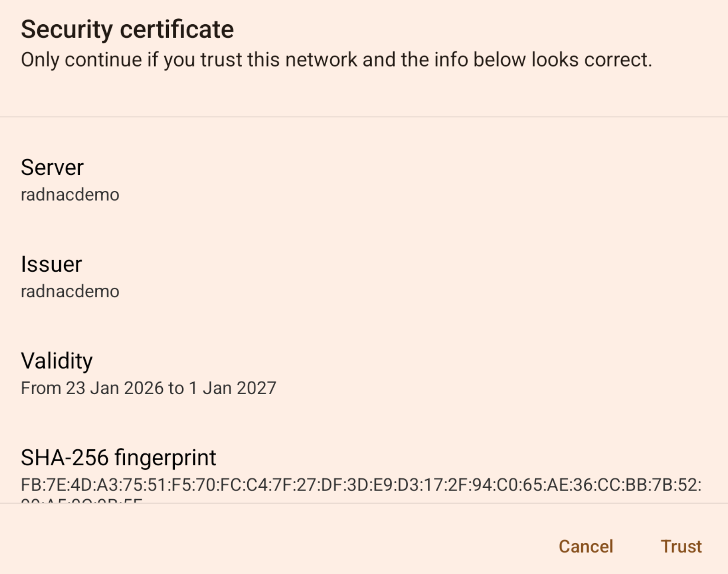
Task: Tap the Server section heading
Action: pyautogui.click(x=52, y=167)
